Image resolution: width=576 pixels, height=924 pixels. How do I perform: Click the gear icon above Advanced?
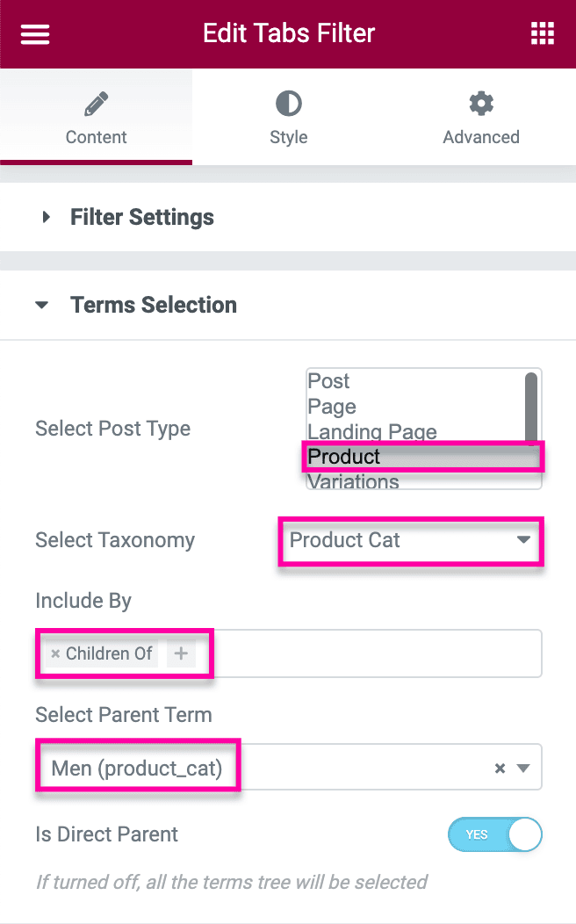pos(480,102)
